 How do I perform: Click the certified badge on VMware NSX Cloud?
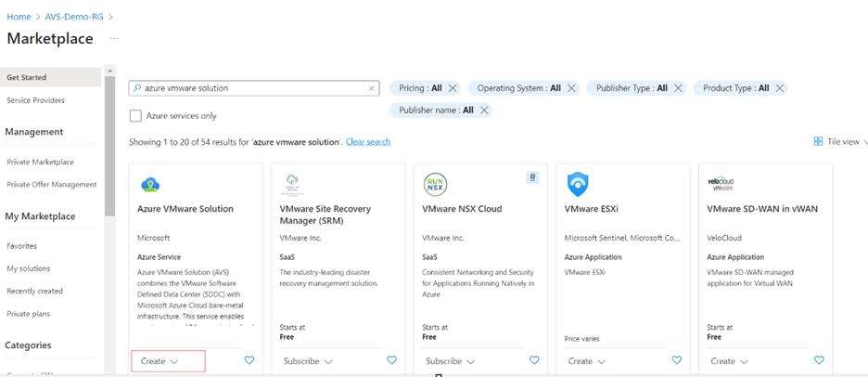[x=532, y=177]
